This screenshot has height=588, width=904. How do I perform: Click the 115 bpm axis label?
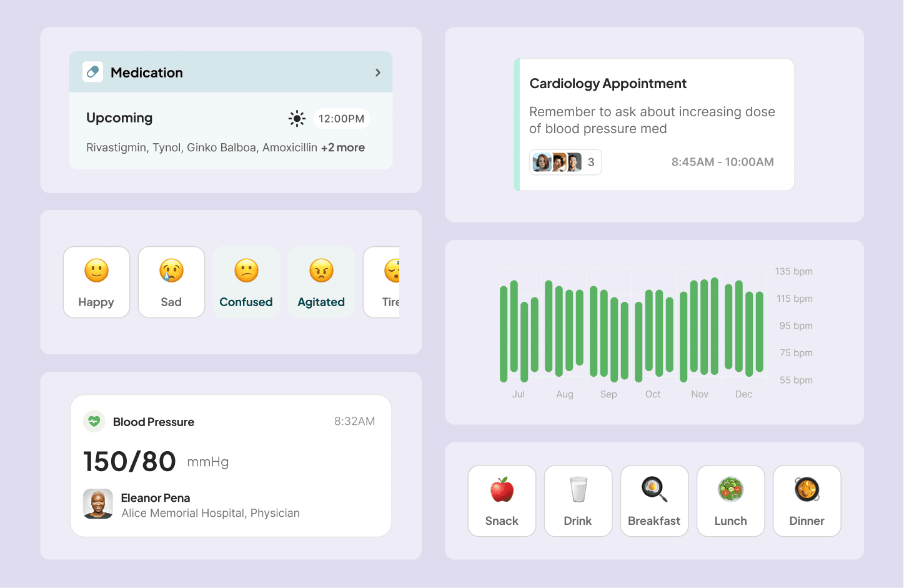tap(795, 299)
